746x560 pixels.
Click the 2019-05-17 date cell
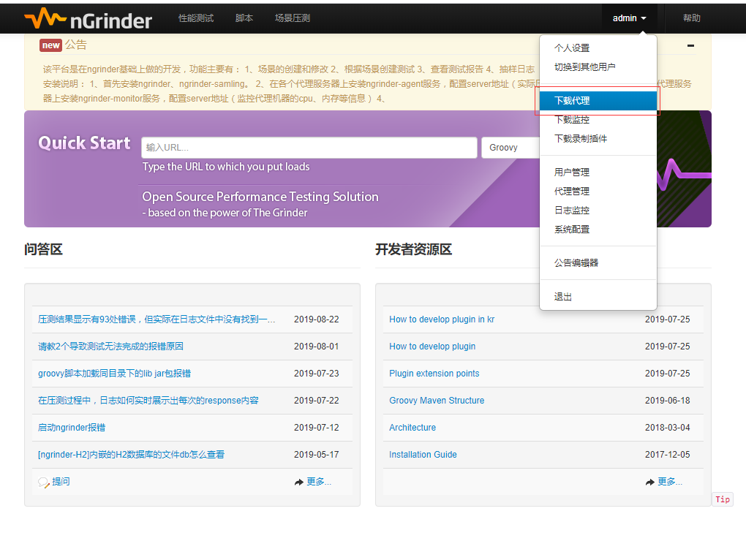317,455
